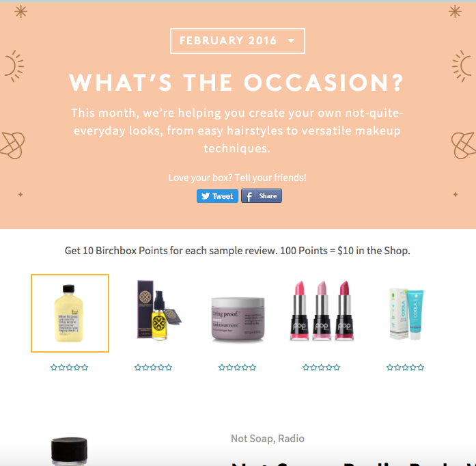
Task: Open the February 2016 month dropdown
Action: click(238, 41)
